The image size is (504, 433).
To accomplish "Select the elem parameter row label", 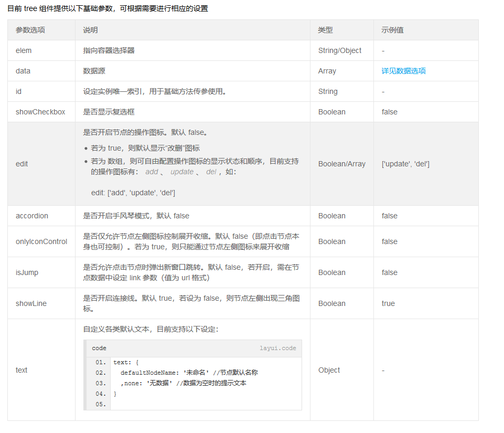I will pos(22,50).
